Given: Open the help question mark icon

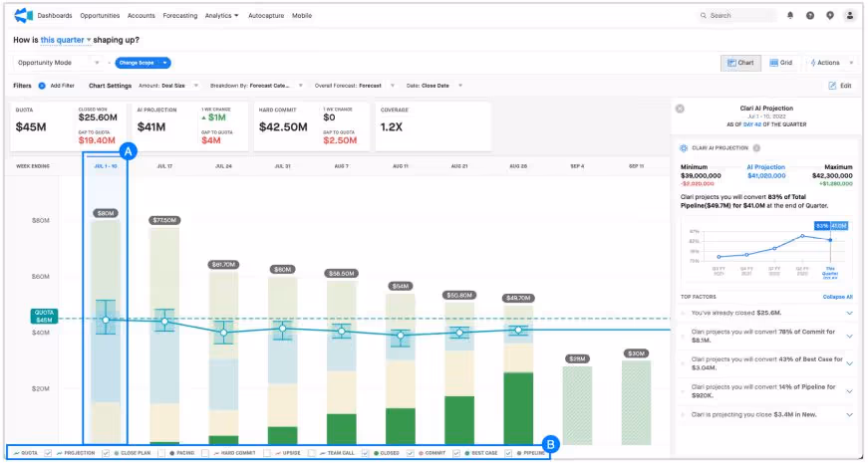Looking at the screenshot, I should [x=810, y=16].
